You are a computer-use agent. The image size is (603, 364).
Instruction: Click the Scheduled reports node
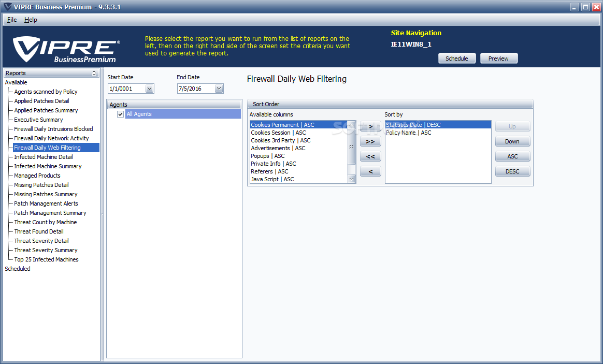(18, 269)
